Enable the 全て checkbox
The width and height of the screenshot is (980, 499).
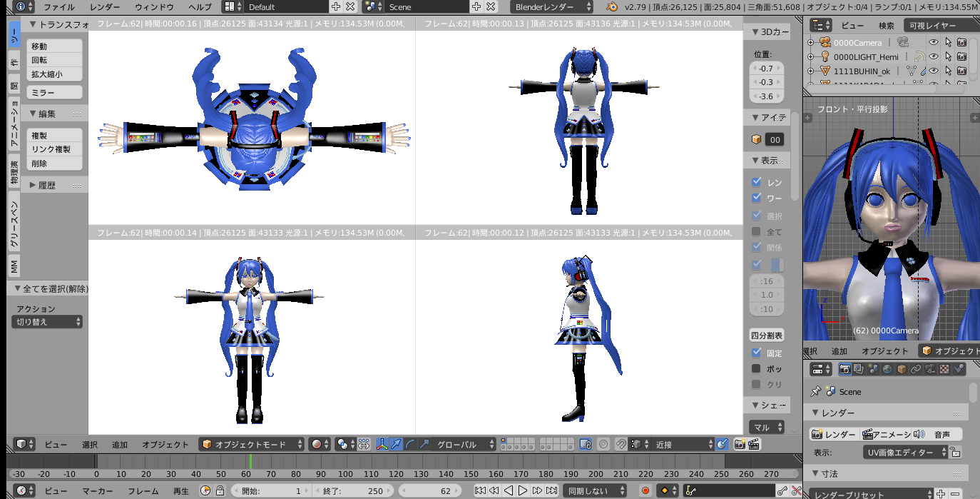point(757,231)
